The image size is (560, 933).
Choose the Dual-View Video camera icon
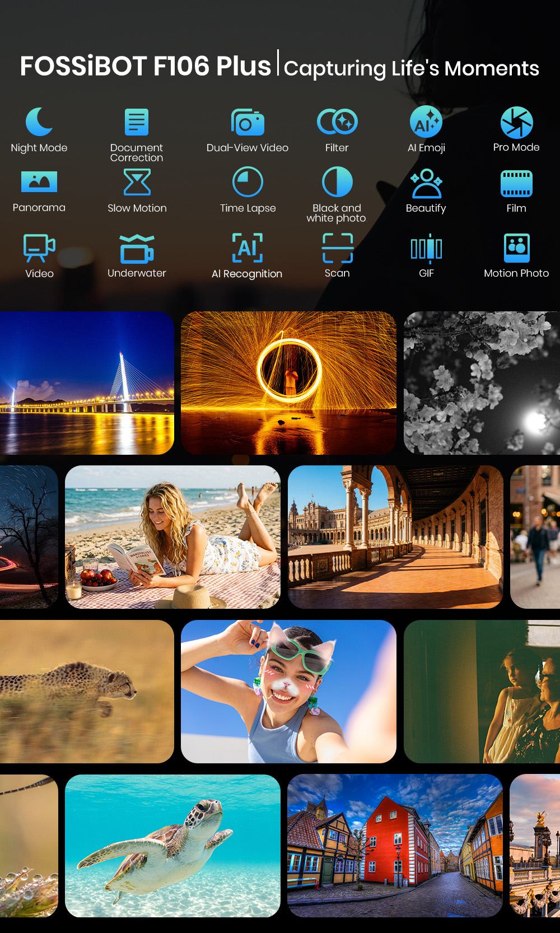[x=248, y=122]
